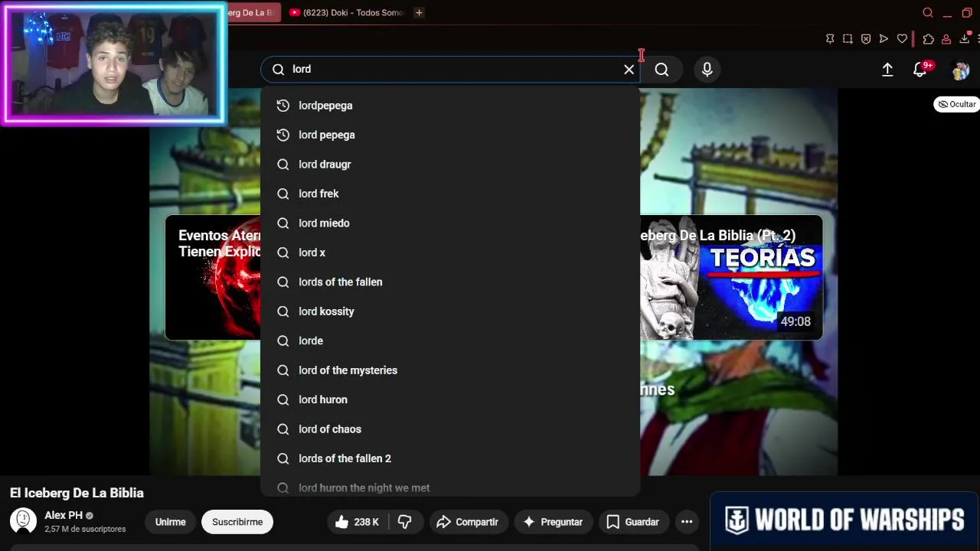Image resolution: width=980 pixels, height=551 pixels.
Task: Open the account avatar menu
Action: pyautogui.click(x=960, y=70)
